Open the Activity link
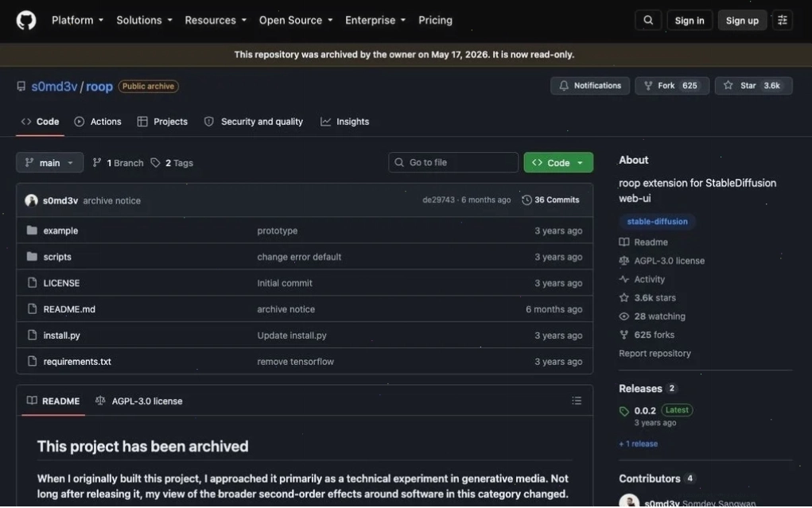 pos(642,279)
